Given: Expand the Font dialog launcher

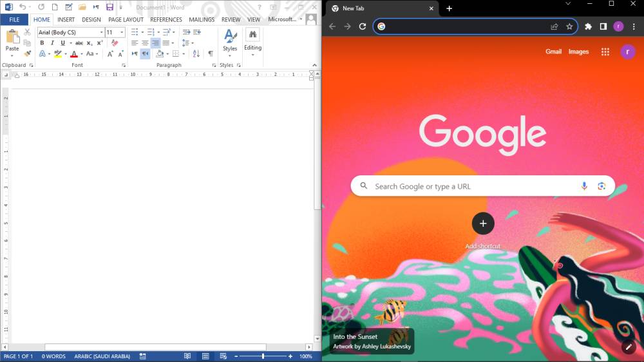Looking at the screenshot, I should tap(124, 65).
